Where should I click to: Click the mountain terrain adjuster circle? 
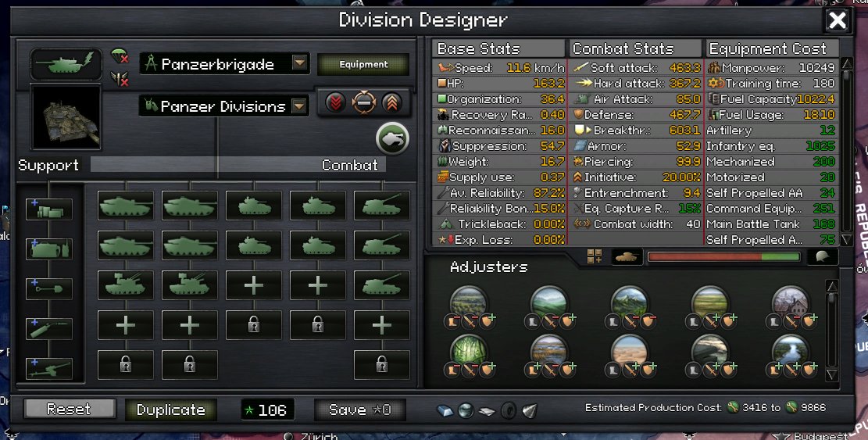630,303
